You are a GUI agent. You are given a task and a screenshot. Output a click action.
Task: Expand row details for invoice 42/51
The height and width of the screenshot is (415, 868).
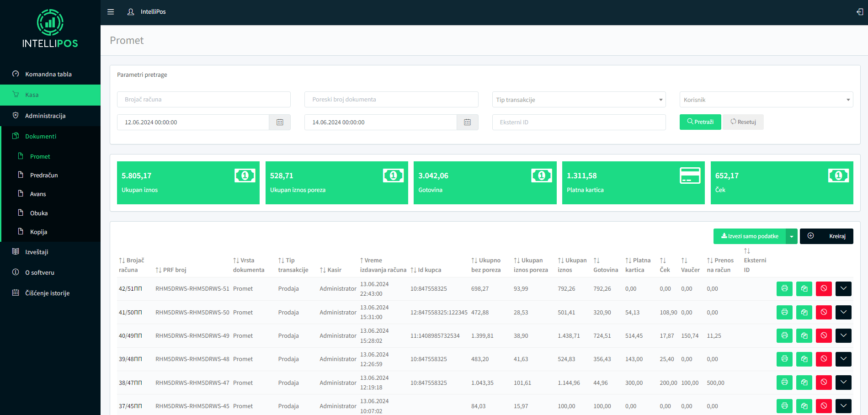[843, 289]
